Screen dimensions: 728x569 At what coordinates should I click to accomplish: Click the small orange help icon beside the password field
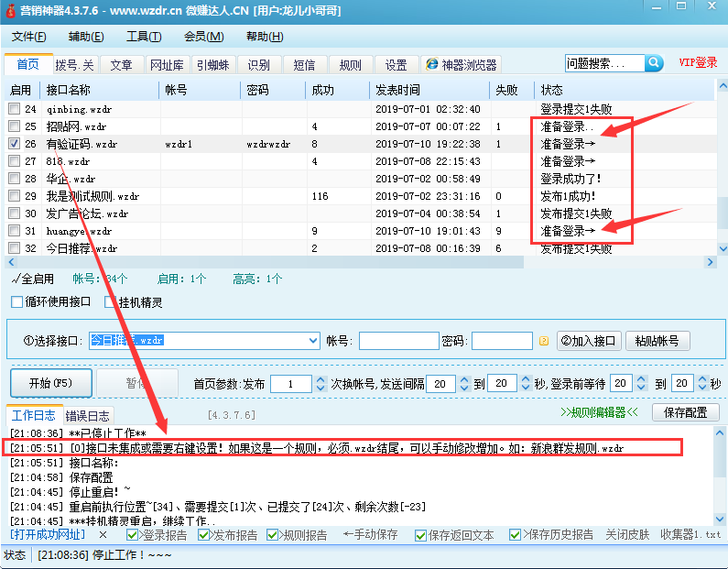click(x=544, y=341)
